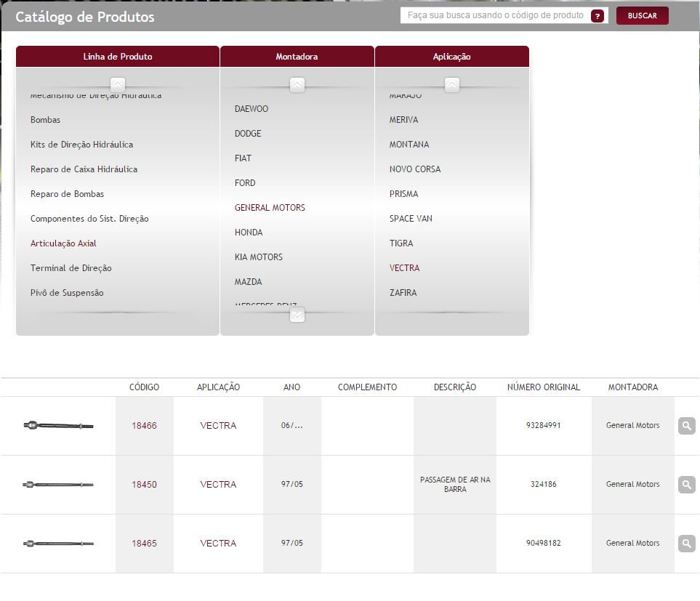Select SPACE VAN application
The height and width of the screenshot is (601, 700).
411,219
